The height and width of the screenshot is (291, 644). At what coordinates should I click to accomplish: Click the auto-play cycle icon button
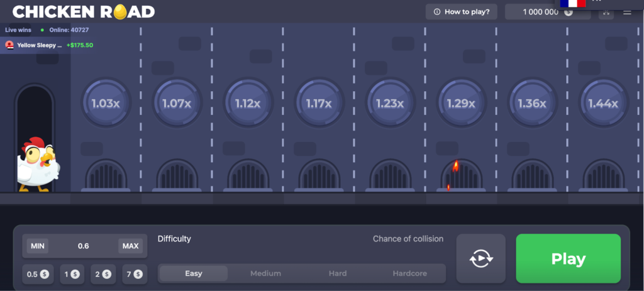pyautogui.click(x=480, y=258)
